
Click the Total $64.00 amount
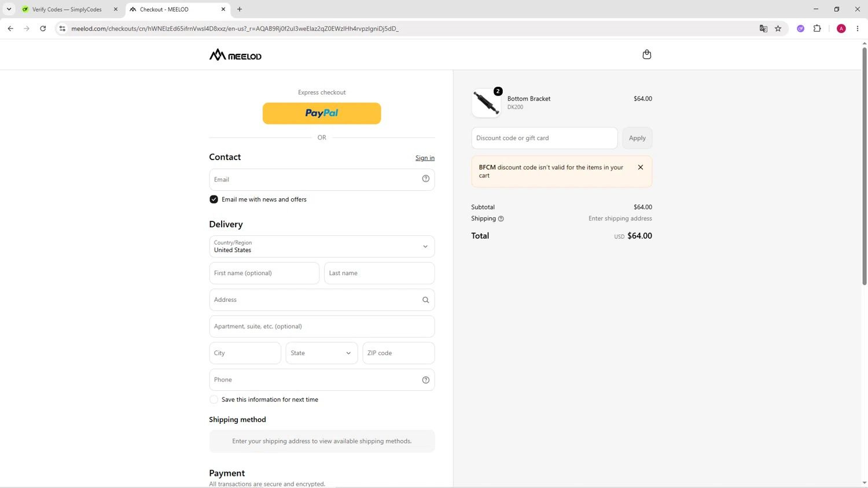click(x=639, y=236)
